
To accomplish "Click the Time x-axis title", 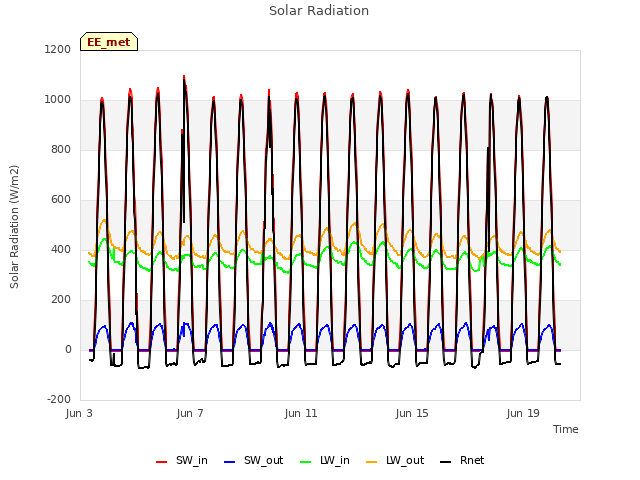I will [x=566, y=429].
